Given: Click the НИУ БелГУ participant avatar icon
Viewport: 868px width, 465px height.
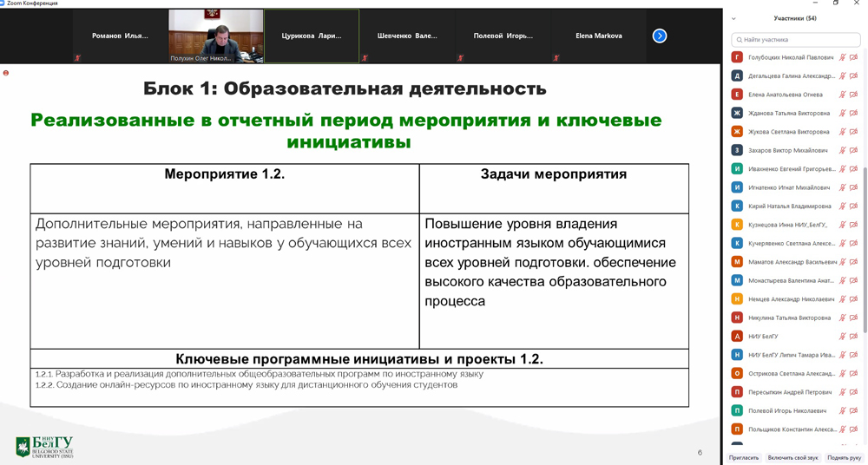Looking at the screenshot, I should (737, 337).
